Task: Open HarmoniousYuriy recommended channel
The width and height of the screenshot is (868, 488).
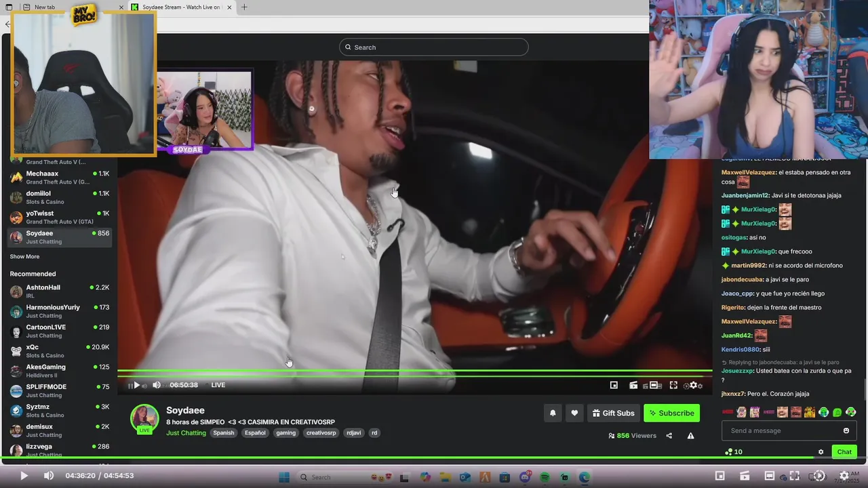Action: pos(59,311)
